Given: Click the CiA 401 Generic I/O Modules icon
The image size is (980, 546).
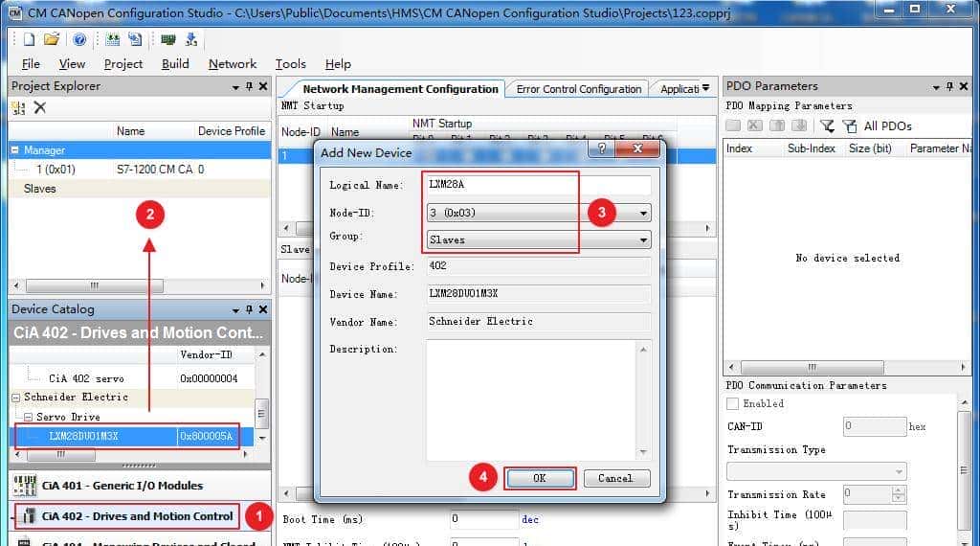Looking at the screenshot, I should click(x=25, y=486).
